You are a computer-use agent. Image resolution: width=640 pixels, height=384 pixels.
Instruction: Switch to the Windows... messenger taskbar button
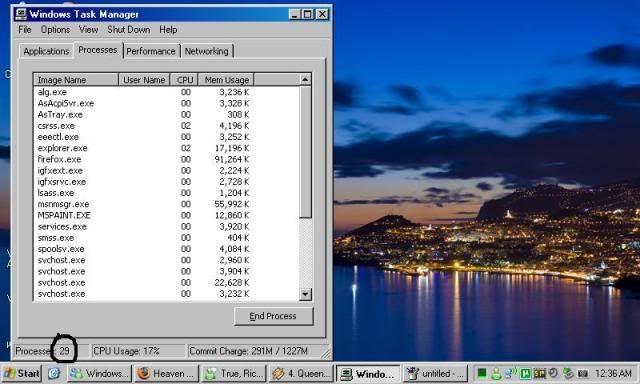coord(100,373)
